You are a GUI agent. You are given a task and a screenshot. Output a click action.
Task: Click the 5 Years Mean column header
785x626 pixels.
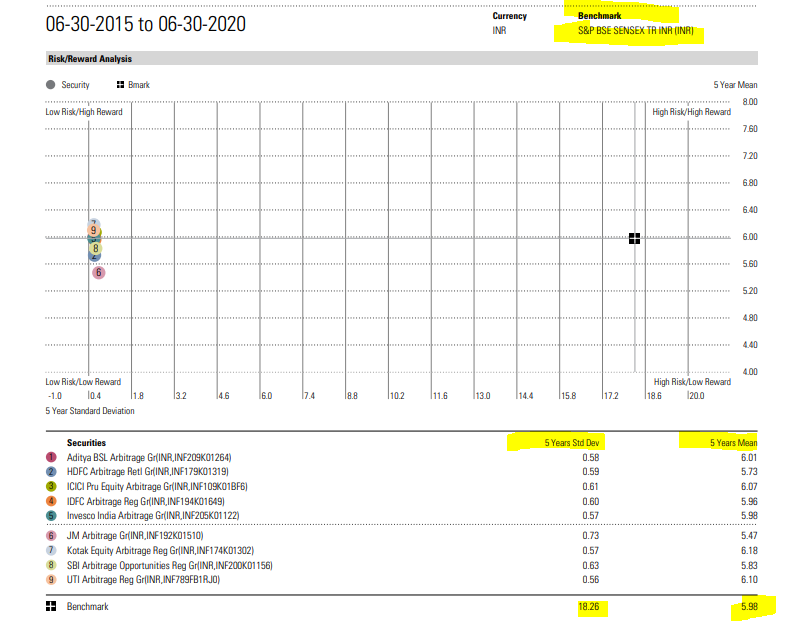(x=733, y=443)
